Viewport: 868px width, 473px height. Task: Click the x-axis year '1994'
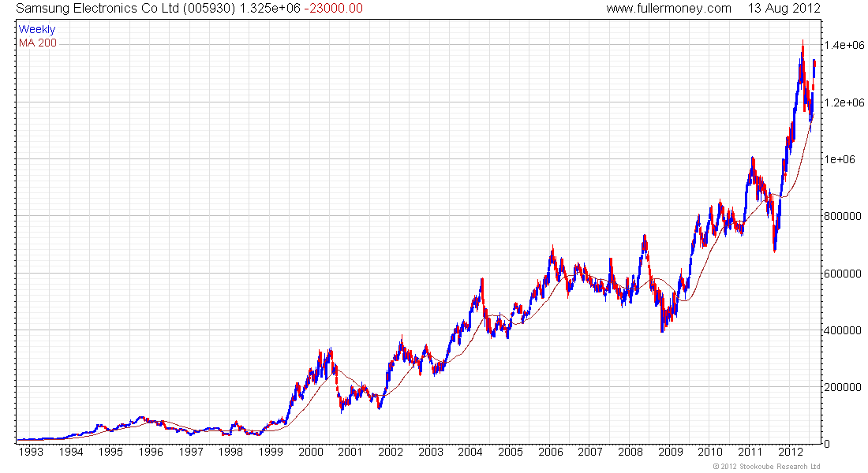pos(71,452)
